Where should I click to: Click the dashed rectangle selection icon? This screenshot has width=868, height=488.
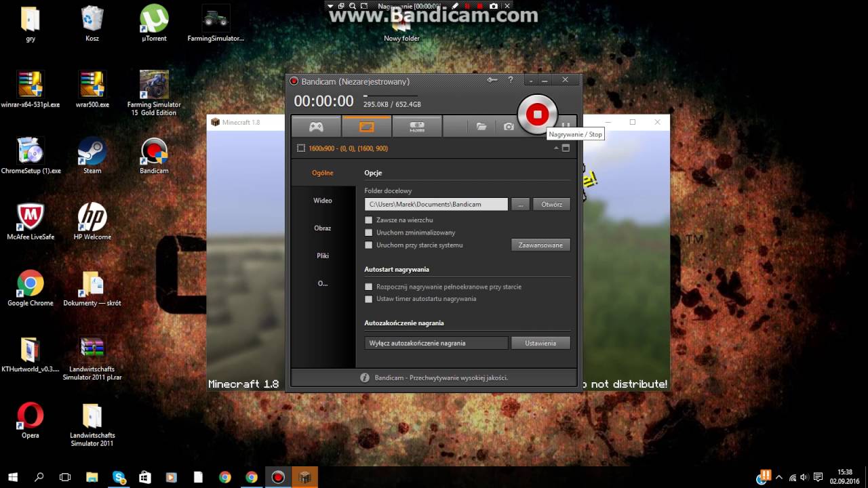pyautogui.click(x=301, y=148)
